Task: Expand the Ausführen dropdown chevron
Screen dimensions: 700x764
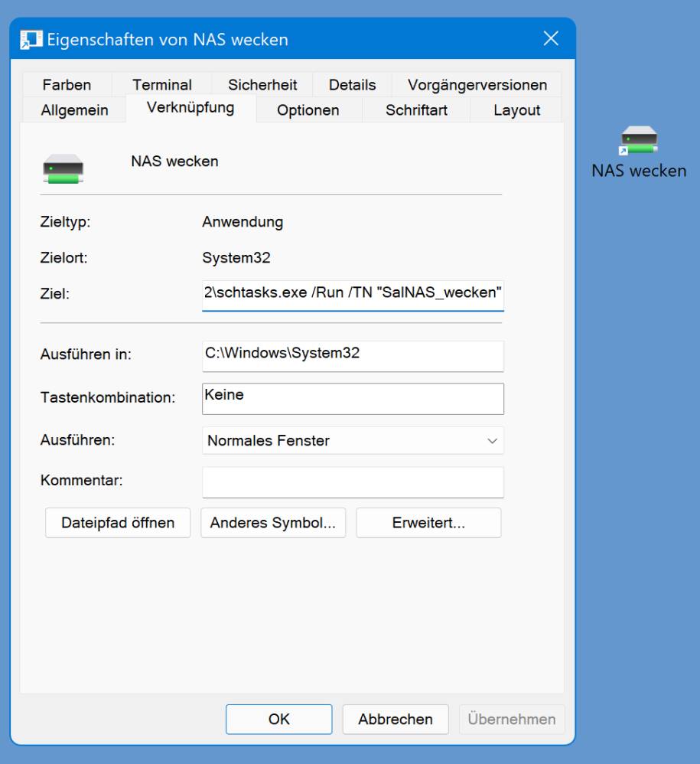Action: click(492, 441)
